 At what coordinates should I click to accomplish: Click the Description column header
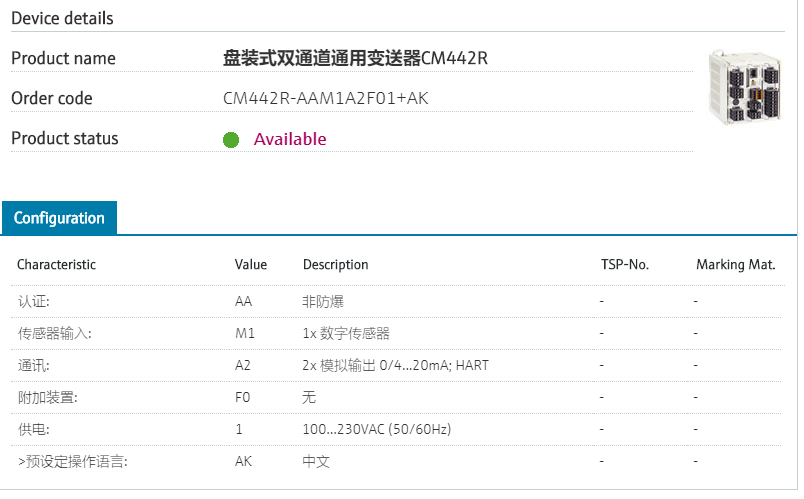336,265
